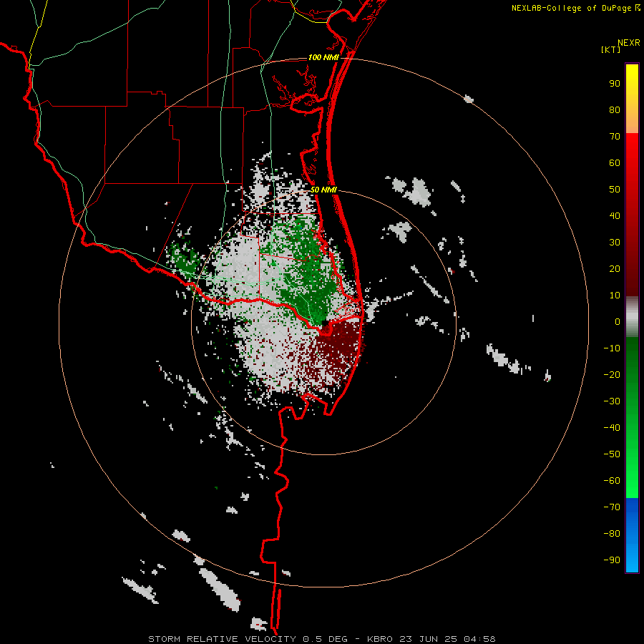Click the 0.5 DEG elevation text
Viewport: 644px width, 644px height.
[326, 639]
